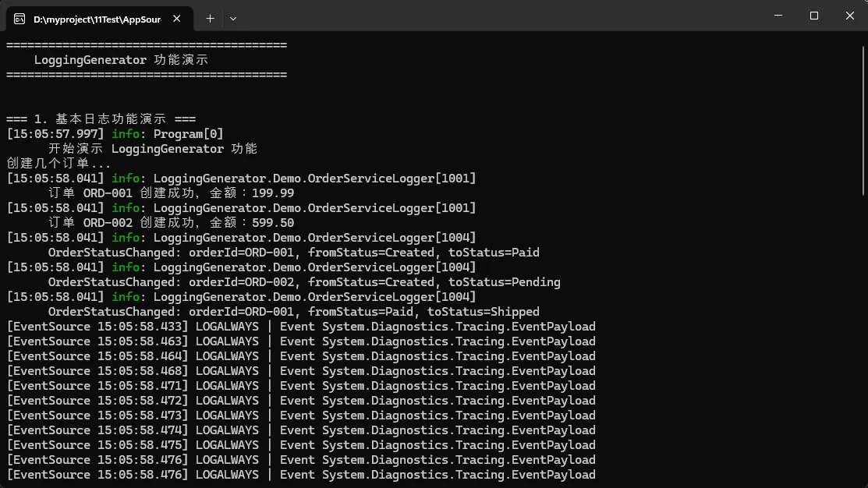Click the toStatus=Shipped log line
The height and width of the screenshot is (488, 868).
pos(293,312)
